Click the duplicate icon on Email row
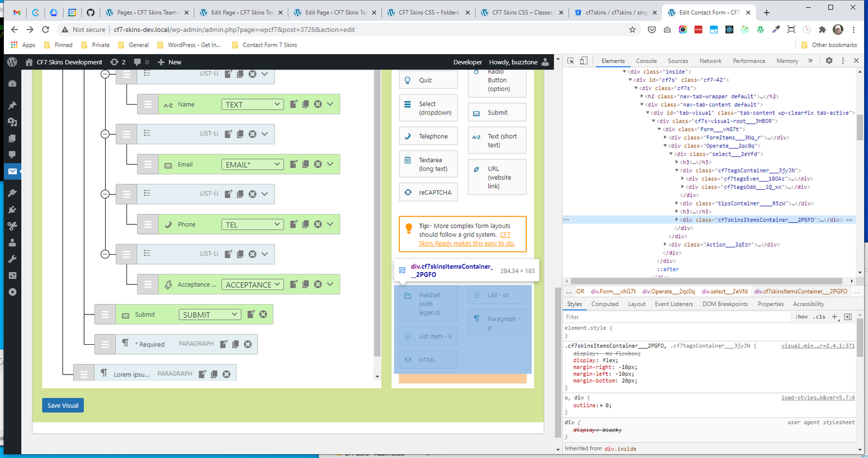This screenshot has height=458, width=868. pyautogui.click(x=305, y=164)
